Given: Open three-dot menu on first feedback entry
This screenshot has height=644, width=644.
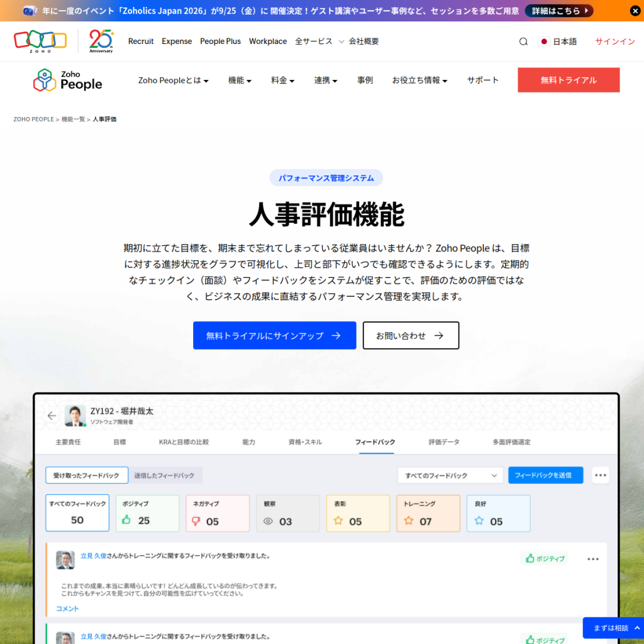Looking at the screenshot, I should pyautogui.click(x=592, y=559).
